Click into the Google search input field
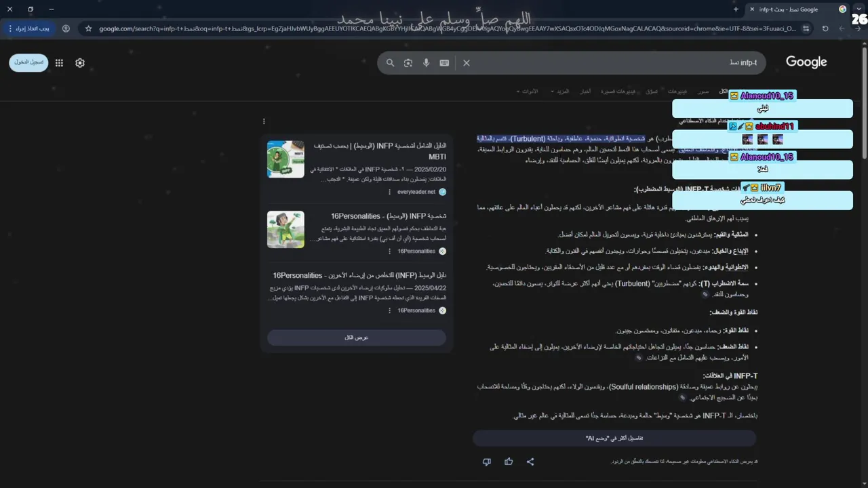Viewport: 868px width, 488px height. click(x=610, y=62)
